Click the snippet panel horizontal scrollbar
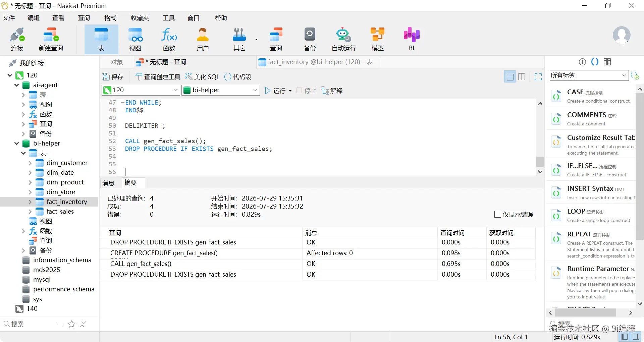This screenshot has width=644, height=342. point(585,312)
